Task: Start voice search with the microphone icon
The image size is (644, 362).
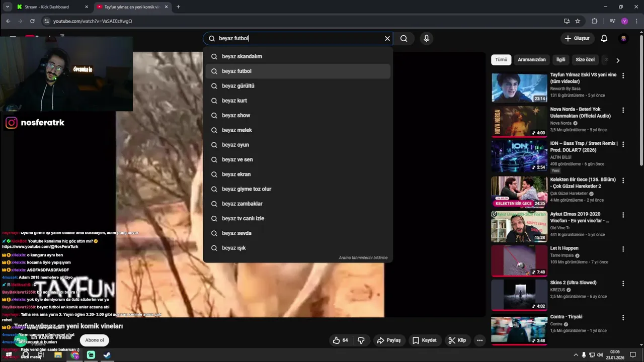Action: 427,38
